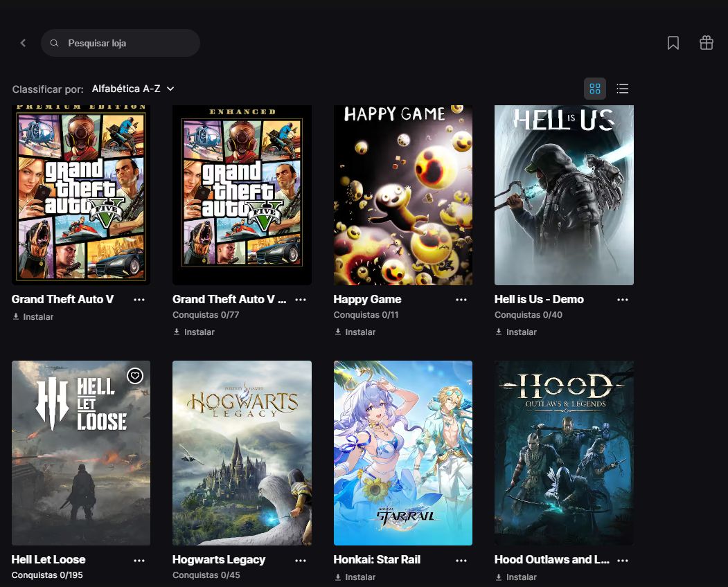Toggle favorite heart on Hell Let Loose

coord(135,376)
